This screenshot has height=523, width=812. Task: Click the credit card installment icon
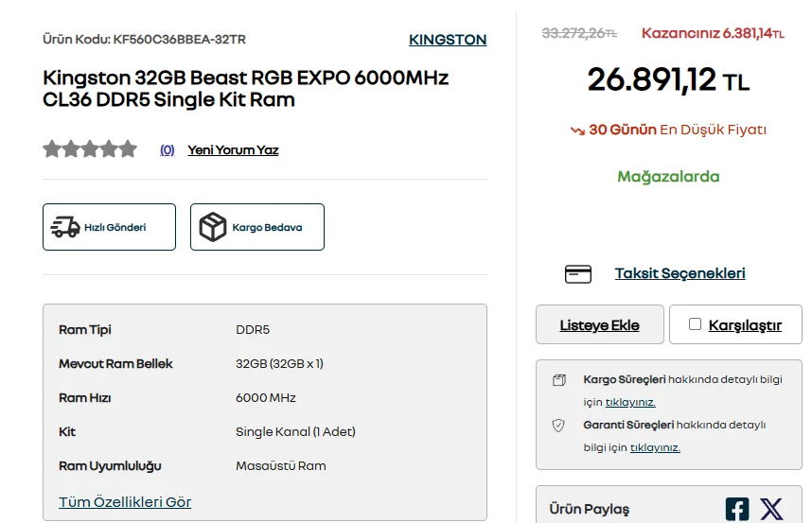[578, 274]
